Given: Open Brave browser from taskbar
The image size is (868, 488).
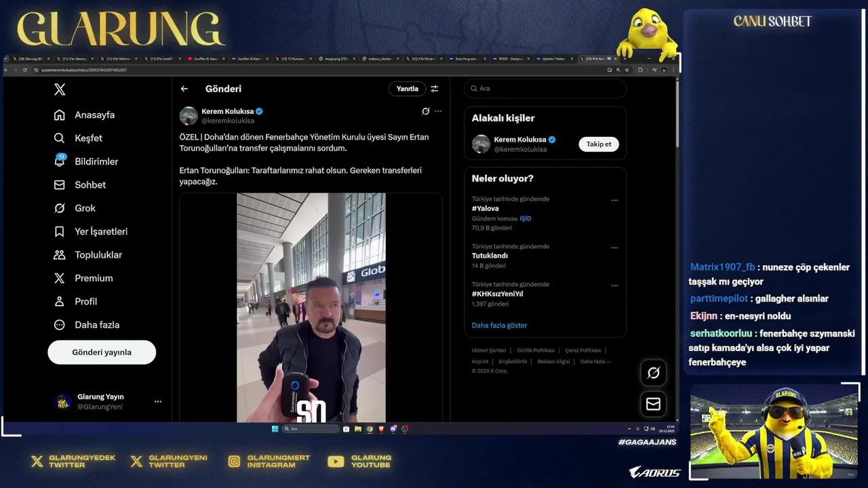Looking at the screenshot, I should [x=381, y=429].
